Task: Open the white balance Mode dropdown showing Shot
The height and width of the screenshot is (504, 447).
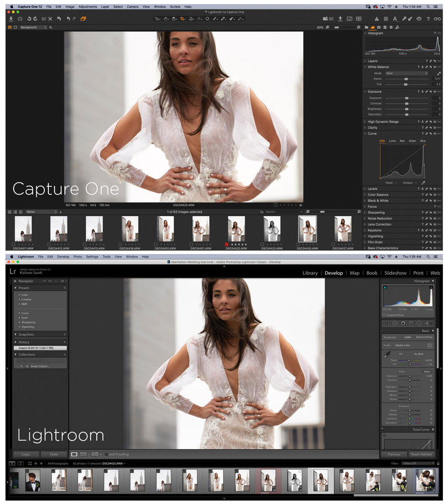Action: click(x=407, y=73)
